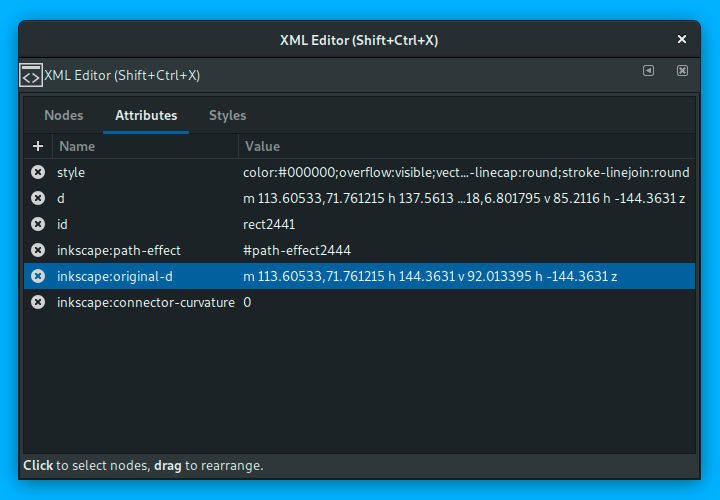Viewport: 720px width, 500px height.
Task: Edit the style value starting color:#000000
Action: click(466, 173)
